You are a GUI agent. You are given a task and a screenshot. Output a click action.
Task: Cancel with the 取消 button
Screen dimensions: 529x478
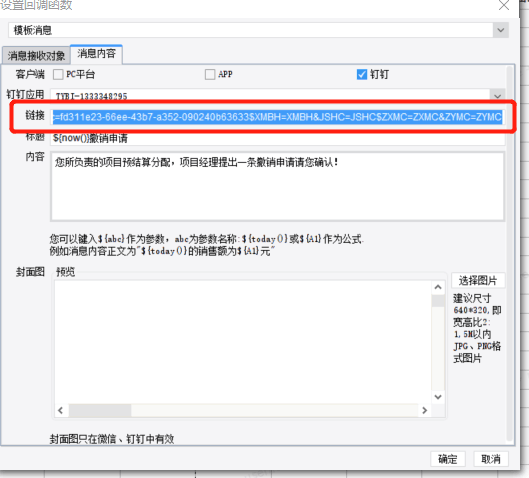[x=491, y=459]
